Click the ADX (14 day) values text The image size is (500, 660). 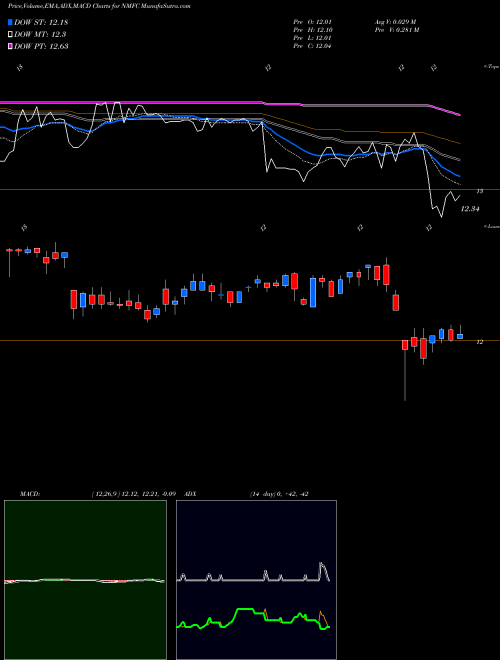tap(279, 494)
